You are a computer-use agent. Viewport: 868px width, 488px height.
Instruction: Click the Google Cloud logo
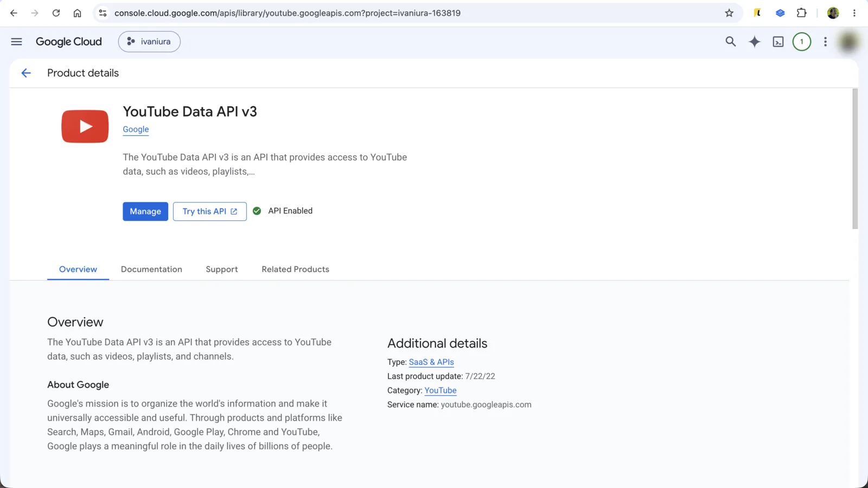coord(69,42)
